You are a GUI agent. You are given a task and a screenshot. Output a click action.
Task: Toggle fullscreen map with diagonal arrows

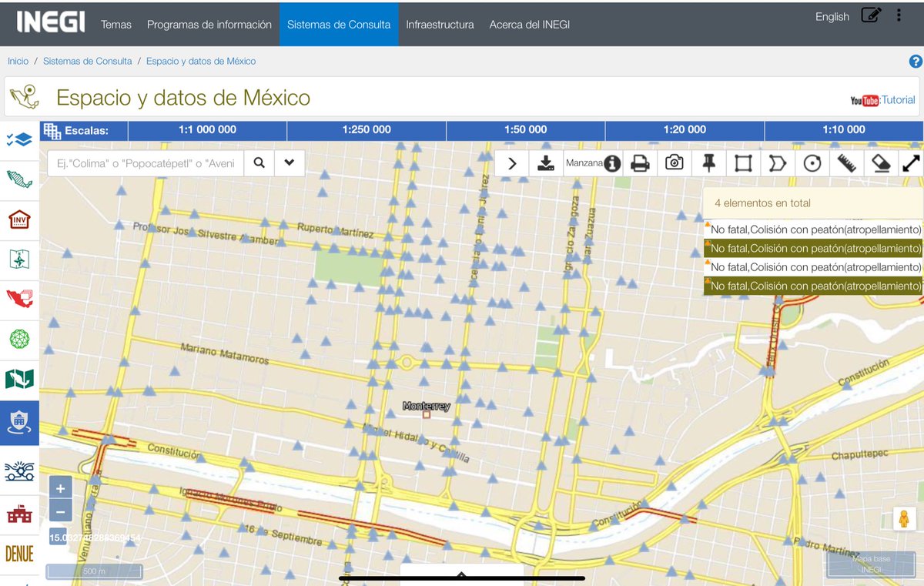[912, 163]
